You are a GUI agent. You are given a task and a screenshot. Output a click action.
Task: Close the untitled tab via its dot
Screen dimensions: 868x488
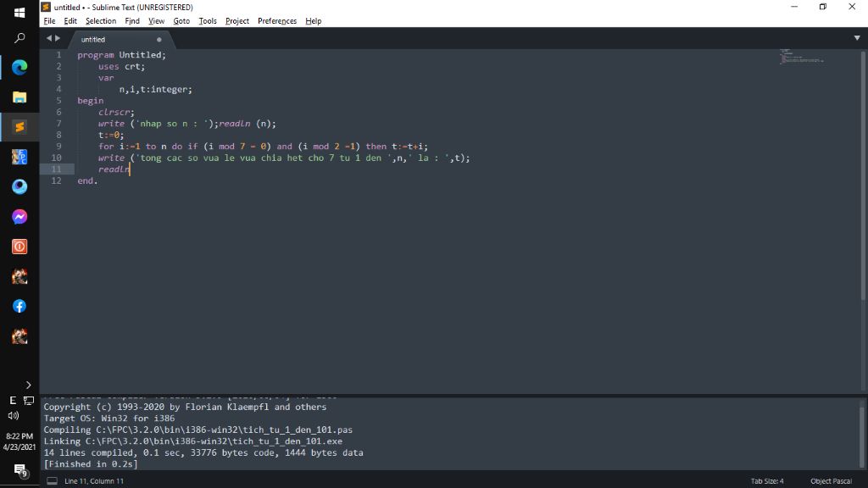click(159, 40)
